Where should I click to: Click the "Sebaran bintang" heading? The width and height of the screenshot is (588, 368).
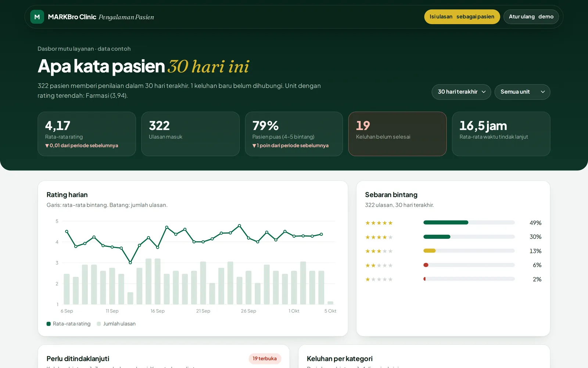pyautogui.click(x=391, y=195)
